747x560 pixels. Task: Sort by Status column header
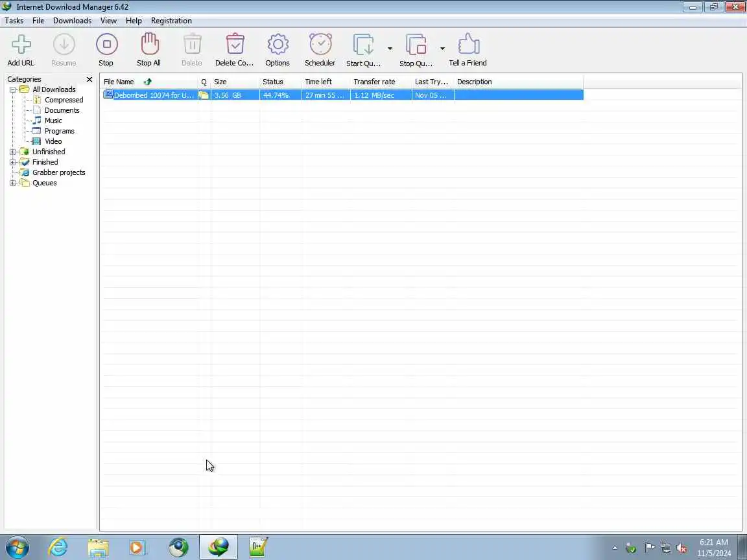(x=281, y=82)
